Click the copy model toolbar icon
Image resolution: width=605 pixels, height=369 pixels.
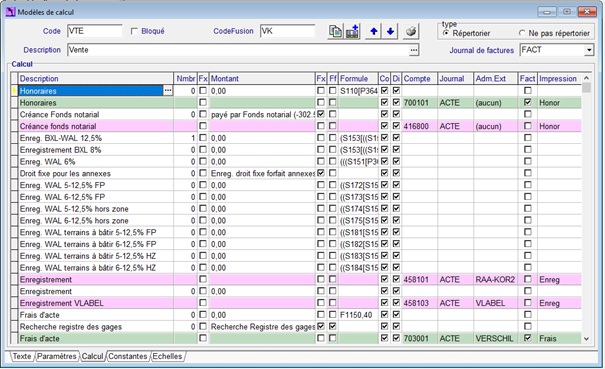[x=335, y=31]
